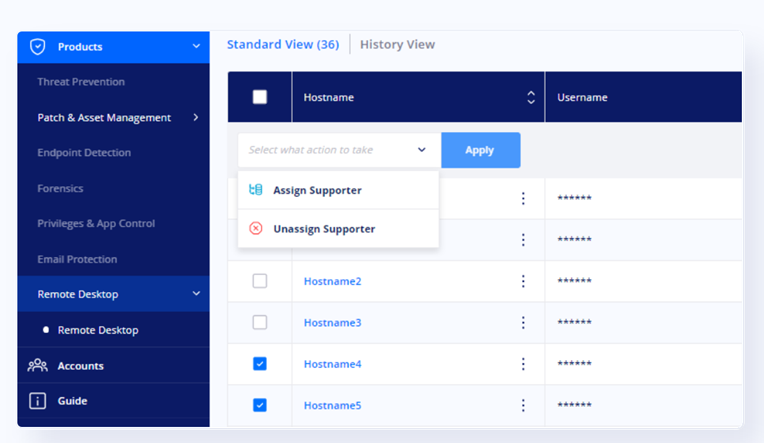
Task: Open three-dot menu for Hostname2 row
Action: point(523,281)
